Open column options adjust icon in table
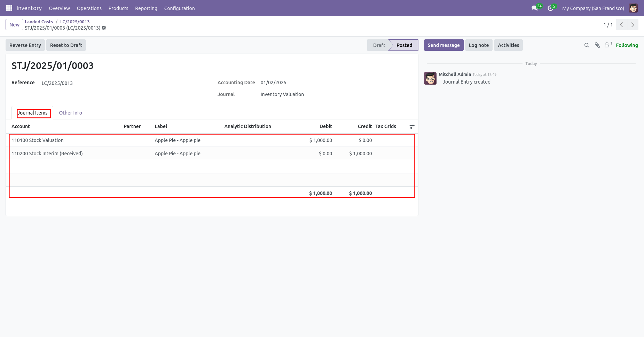The image size is (644, 337). pos(412,127)
